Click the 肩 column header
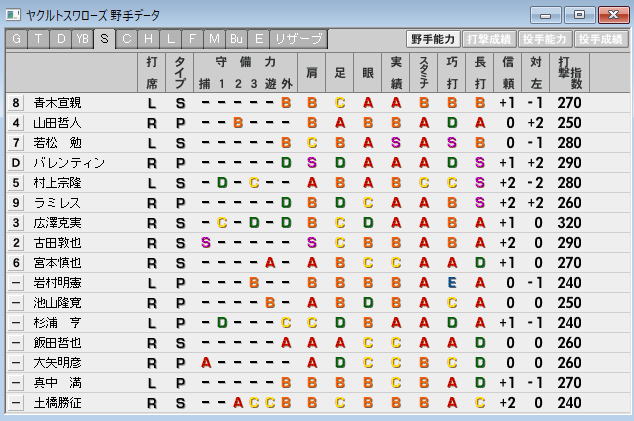The width and height of the screenshot is (634, 421). pyautogui.click(x=312, y=72)
